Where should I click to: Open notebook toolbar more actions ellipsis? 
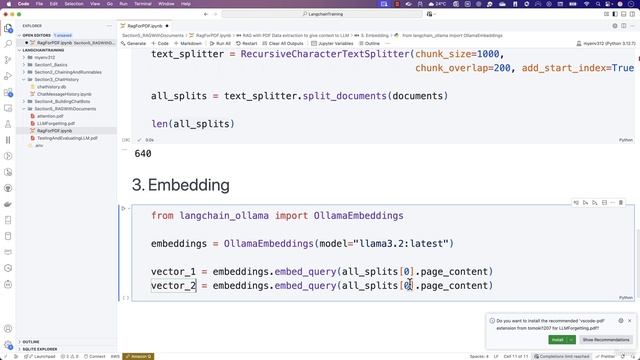pos(387,43)
